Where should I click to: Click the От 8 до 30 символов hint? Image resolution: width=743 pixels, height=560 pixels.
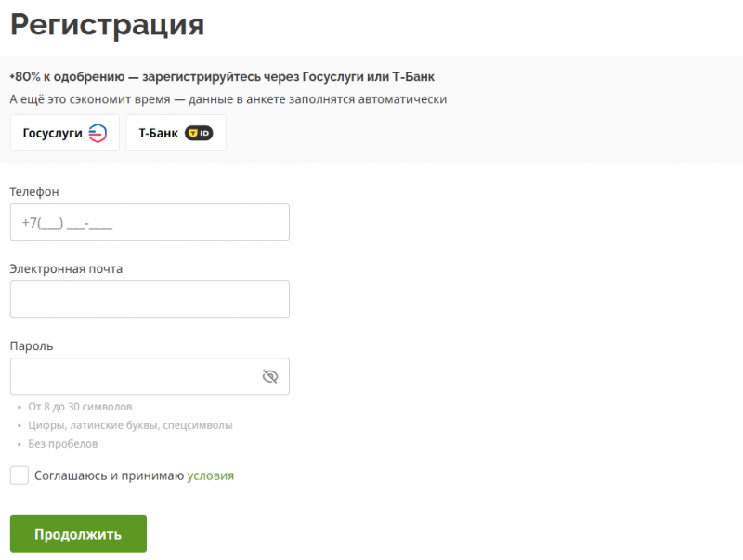80,407
